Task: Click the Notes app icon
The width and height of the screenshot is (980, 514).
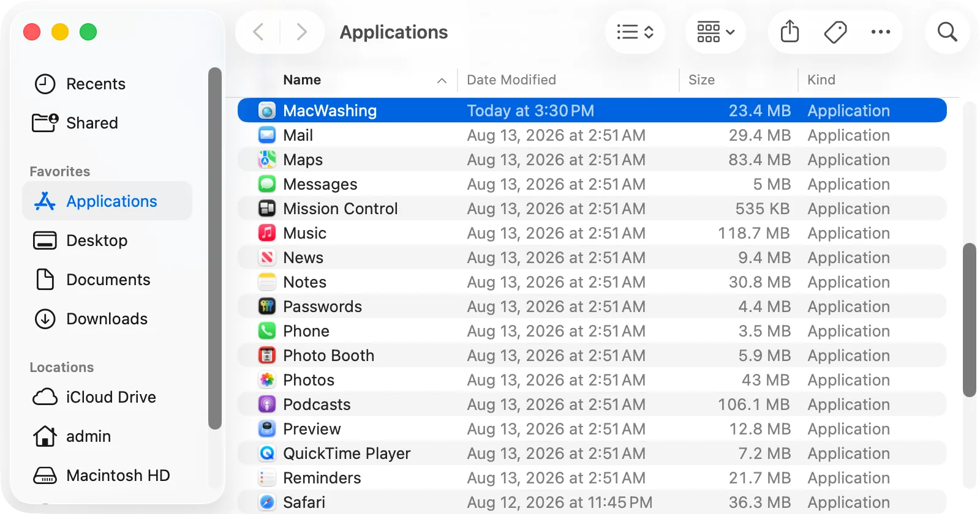Action: 267,282
